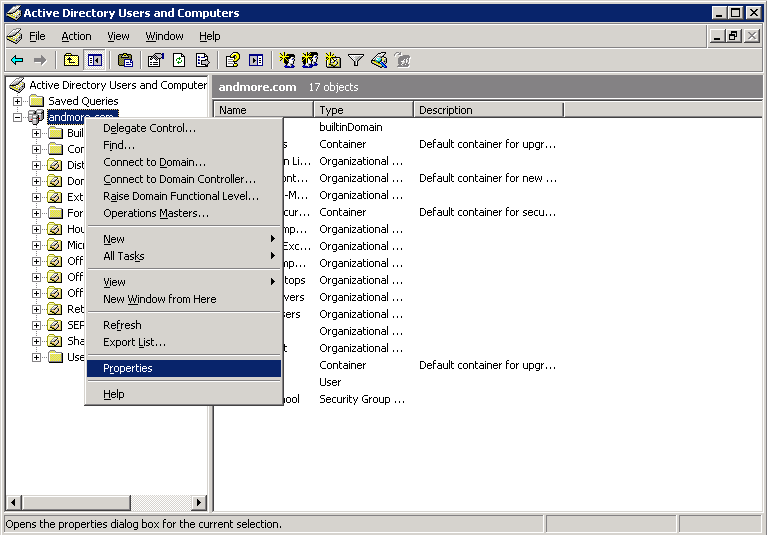Click Properties in the context menu

pyautogui.click(x=184, y=368)
